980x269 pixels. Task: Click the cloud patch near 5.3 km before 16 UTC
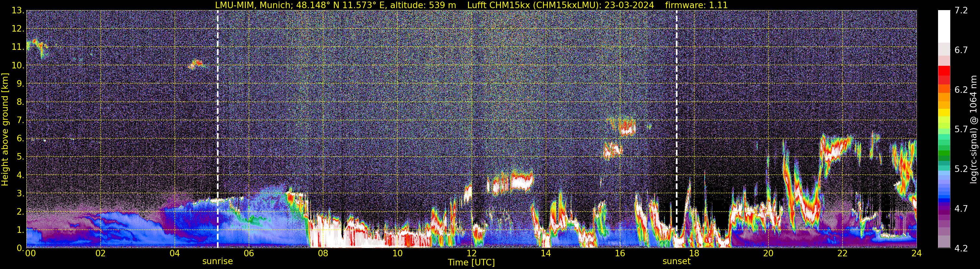[612, 150]
